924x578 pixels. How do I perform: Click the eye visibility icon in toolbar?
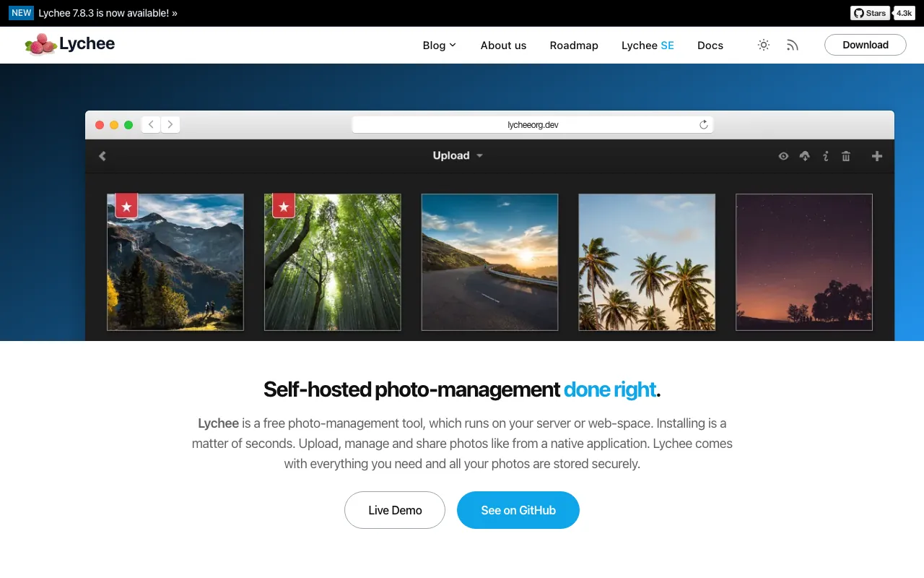[783, 156]
